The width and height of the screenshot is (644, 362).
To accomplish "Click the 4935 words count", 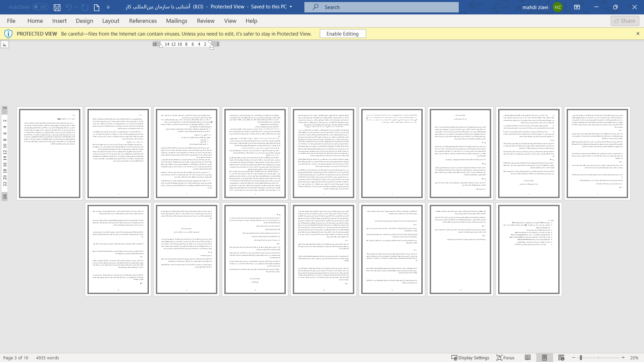I will click(48, 358).
